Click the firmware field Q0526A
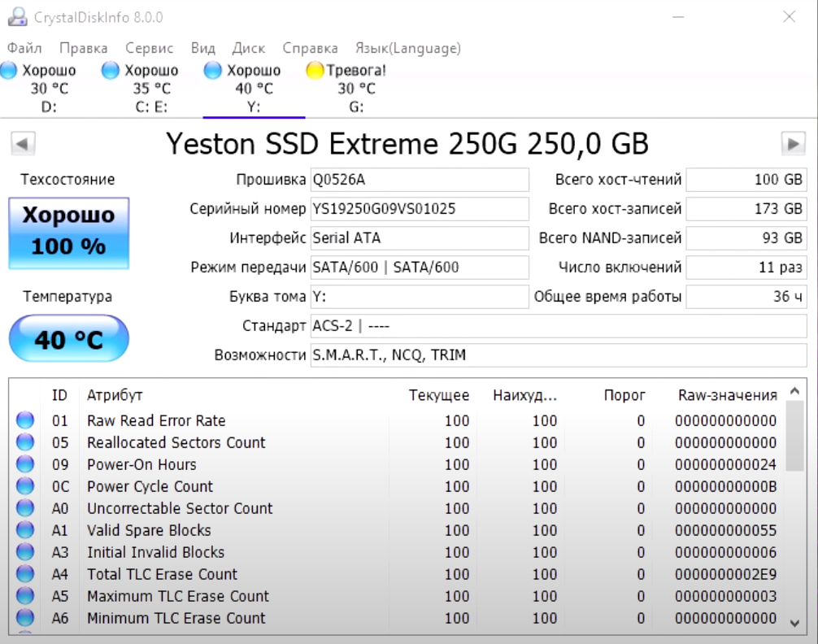 [x=420, y=180]
